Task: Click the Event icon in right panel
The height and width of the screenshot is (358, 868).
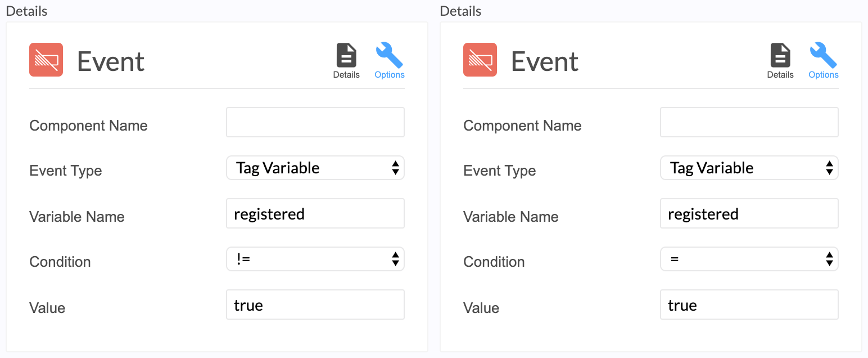Action: pos(480,60)
